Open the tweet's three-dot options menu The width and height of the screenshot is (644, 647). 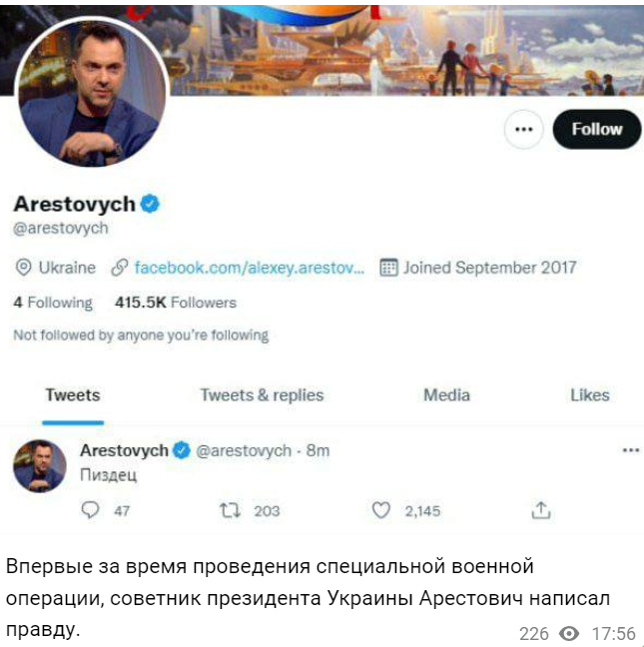[x=631, y=450]
